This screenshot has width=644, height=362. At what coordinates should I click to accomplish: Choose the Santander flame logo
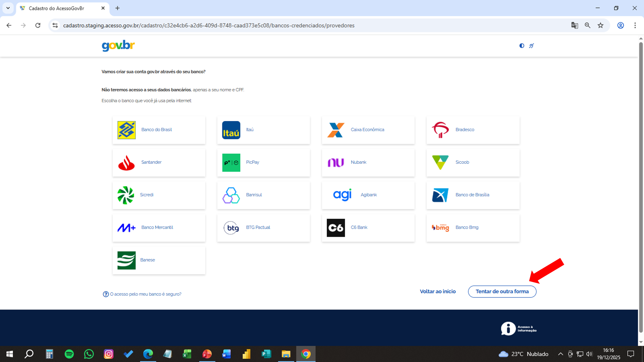pyautogui.click(x=127, y=162)
